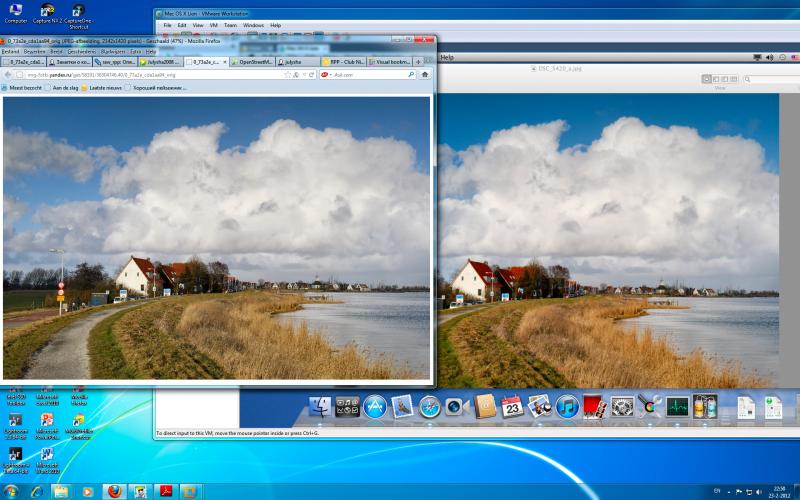Viewport: 800px width, 500px height.
Task: Launch iTunes from the dock
Action: 567,407
